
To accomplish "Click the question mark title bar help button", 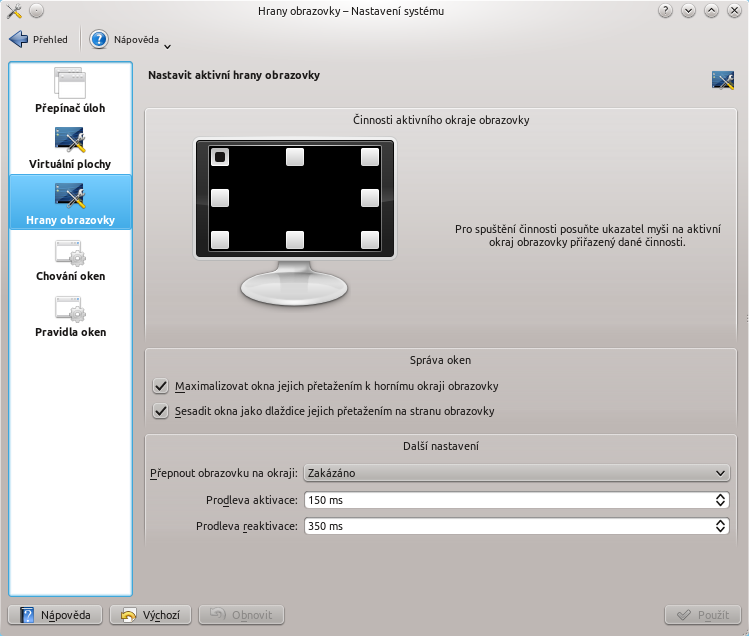I will coord(665,11).
